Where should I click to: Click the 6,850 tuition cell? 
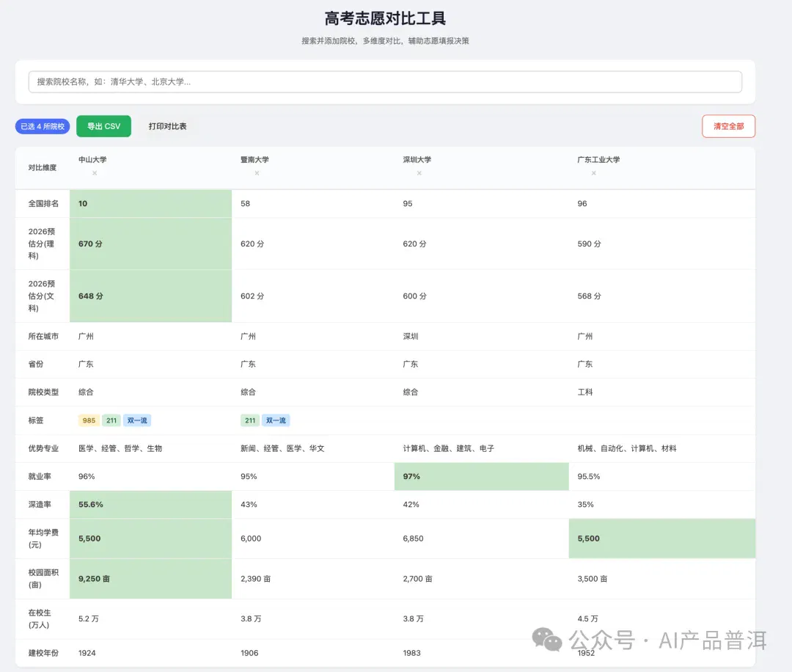coord(481,538)
